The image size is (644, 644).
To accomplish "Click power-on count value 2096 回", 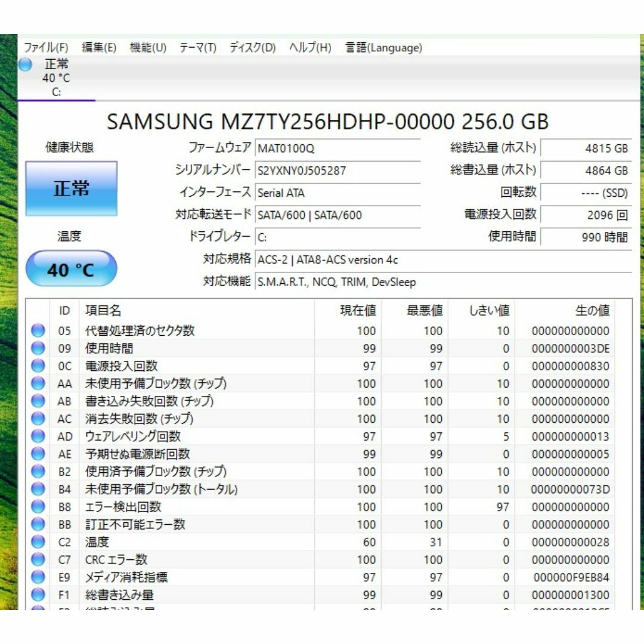I will 586,215.
